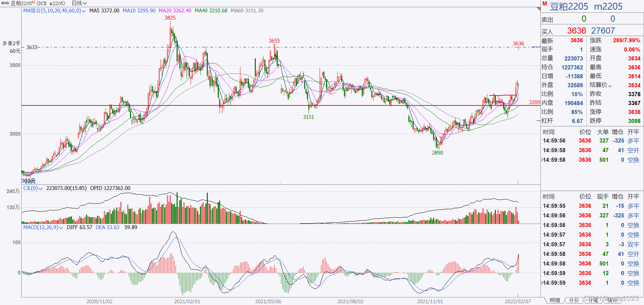Click the 持仓 value 1227362
This screenshot has height=305, width=644.
click(x=572, y=67)
